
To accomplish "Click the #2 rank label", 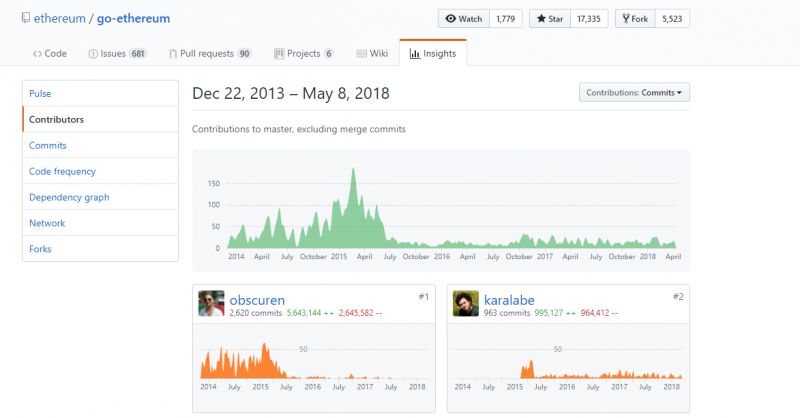I will tap(678, 297).
